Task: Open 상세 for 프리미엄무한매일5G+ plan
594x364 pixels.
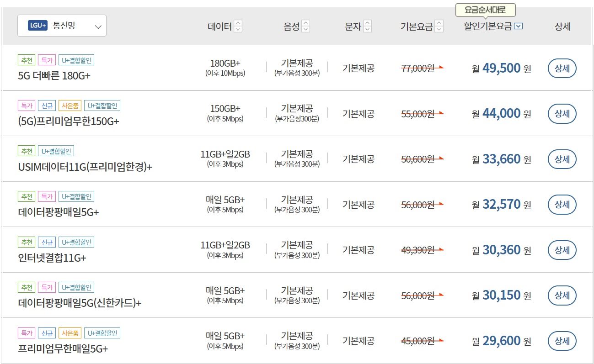Action: (x=562, y=341)
